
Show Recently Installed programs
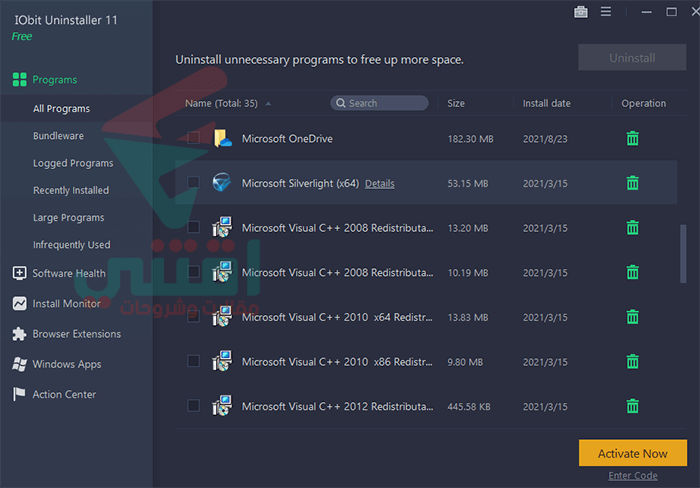click(71, 190)
